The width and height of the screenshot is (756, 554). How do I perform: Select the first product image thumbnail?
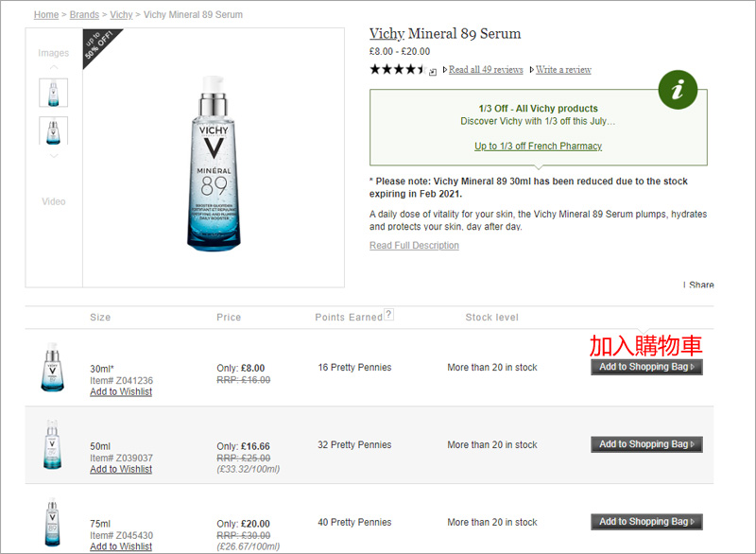click(54, 93)
